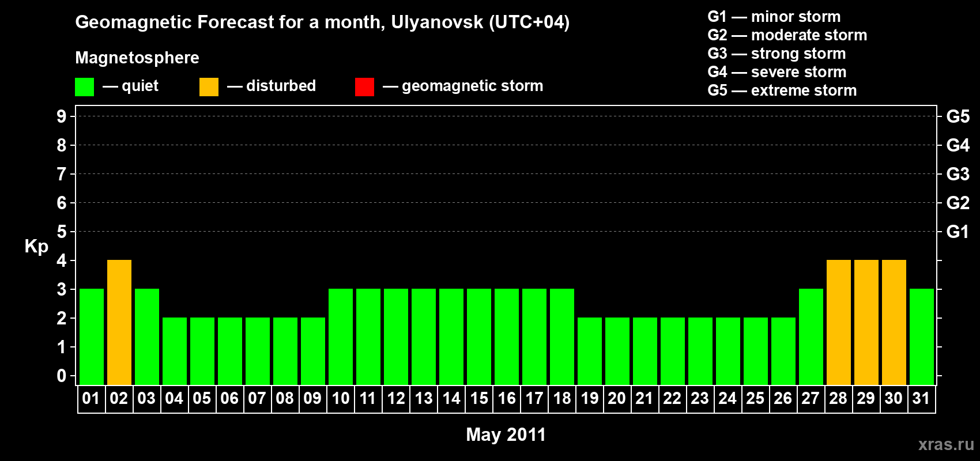
Task: Click the 'G5 — extreme storm' legend line
Action: (782, 90)
